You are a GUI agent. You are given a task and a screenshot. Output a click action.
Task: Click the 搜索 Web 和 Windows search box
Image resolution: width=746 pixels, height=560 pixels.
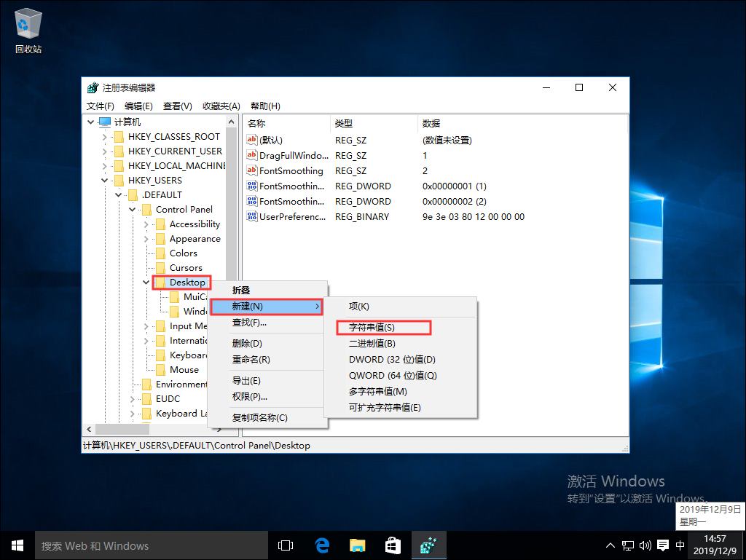[146, 545]
